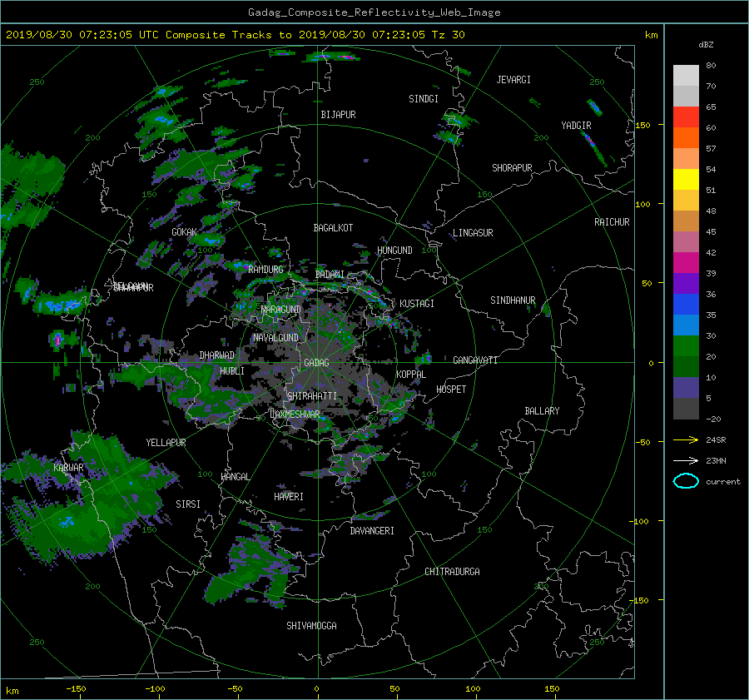The height and width of the screenshot is (700, 749).
Task: Click the BIJAPUR city label
Action: (338, 115)
